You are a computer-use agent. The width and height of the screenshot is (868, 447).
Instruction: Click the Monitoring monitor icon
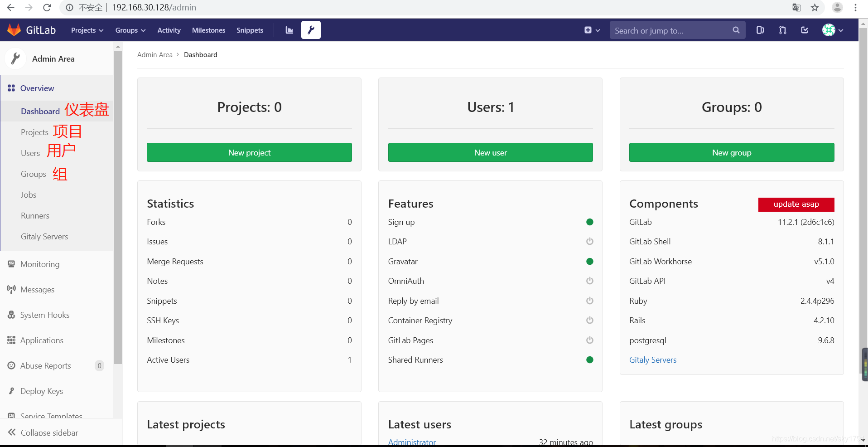(11, 264)
